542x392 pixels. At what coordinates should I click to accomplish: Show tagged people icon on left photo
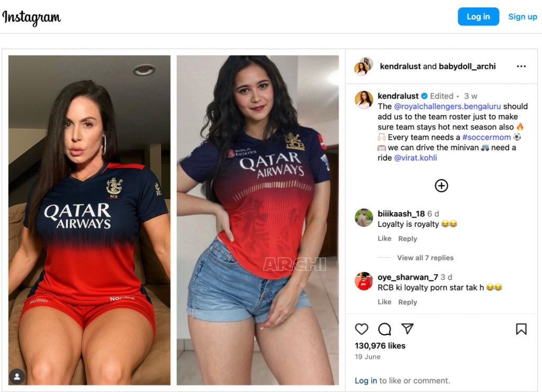tap(17, 376)
